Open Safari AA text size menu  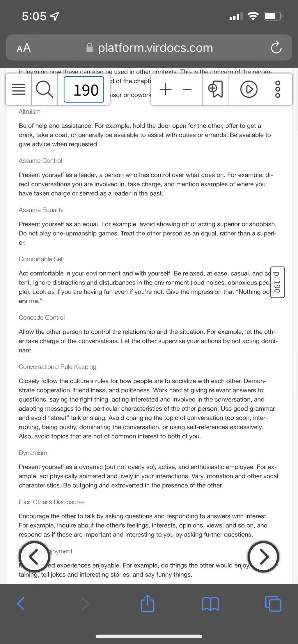pyautogui.click(x=24, y=48)
